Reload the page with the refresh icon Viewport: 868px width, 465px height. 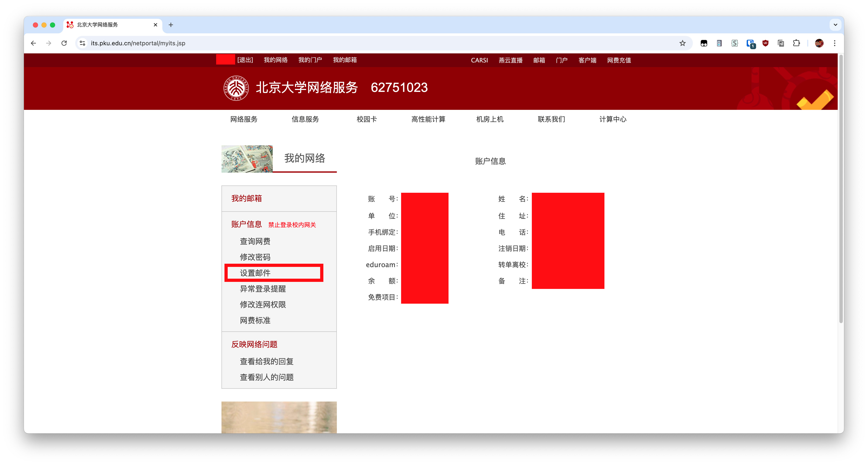tap(64, 43)
